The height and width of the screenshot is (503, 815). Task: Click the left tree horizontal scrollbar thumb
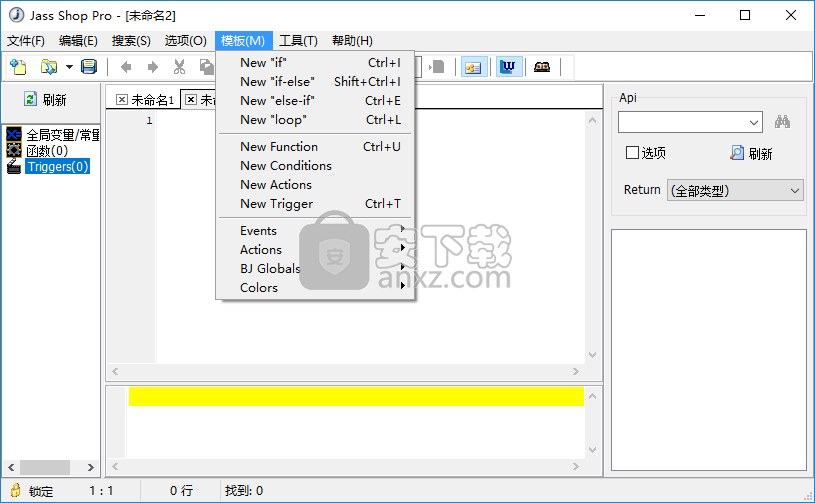pos(45,467)
